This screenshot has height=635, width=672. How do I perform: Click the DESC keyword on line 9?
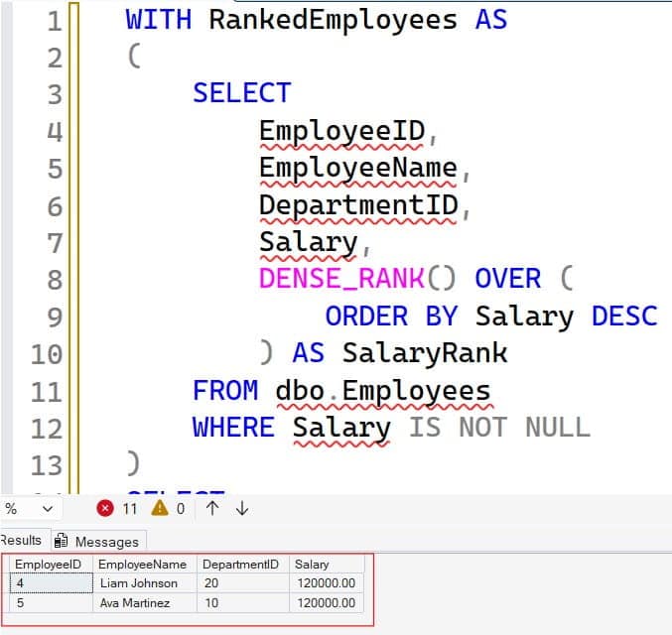point(624,317)
